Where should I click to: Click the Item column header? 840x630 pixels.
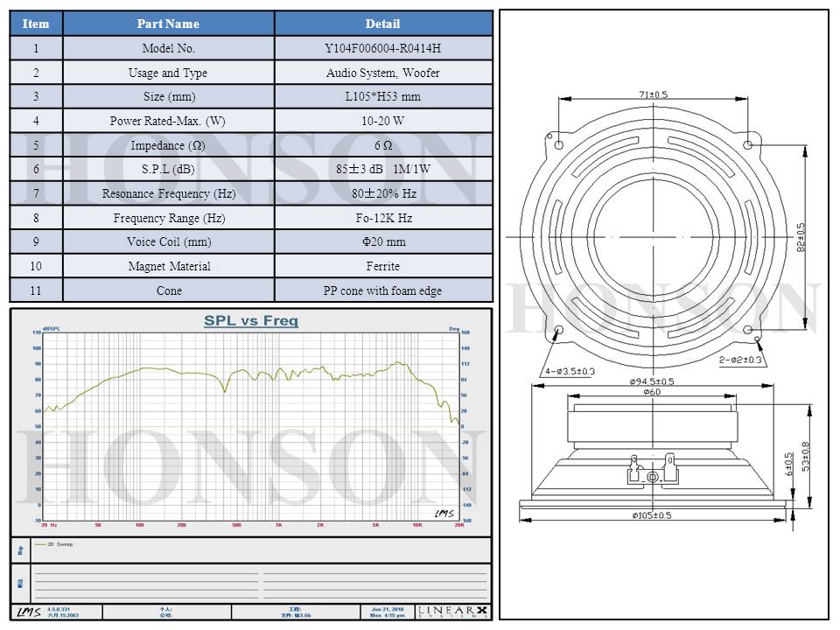[36, 24]
